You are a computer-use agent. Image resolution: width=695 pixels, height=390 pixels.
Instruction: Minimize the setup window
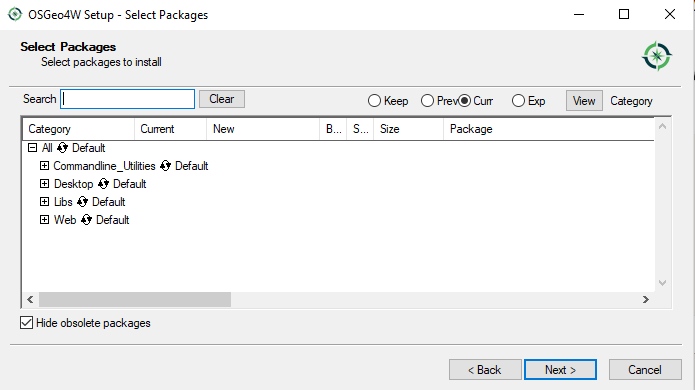point(579,14)
